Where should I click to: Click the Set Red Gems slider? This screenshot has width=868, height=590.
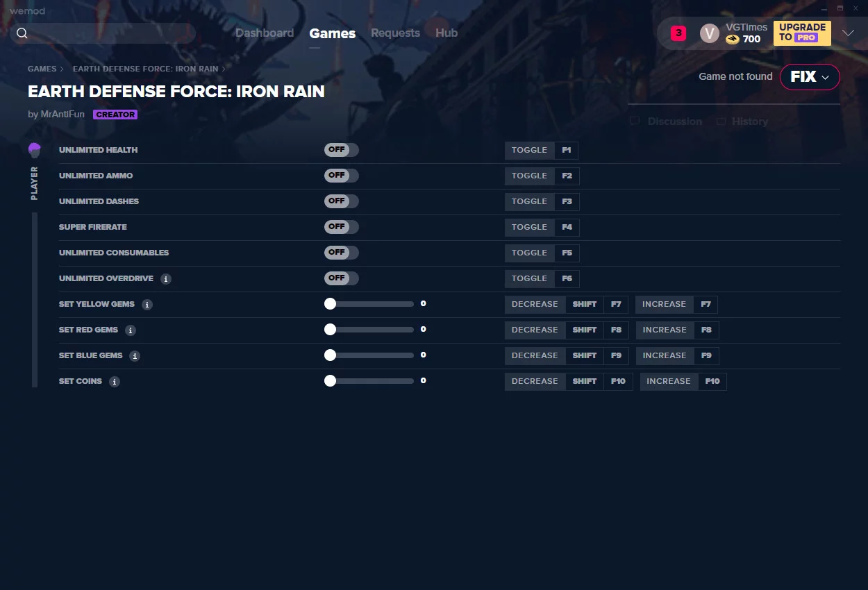click(369, 330)
